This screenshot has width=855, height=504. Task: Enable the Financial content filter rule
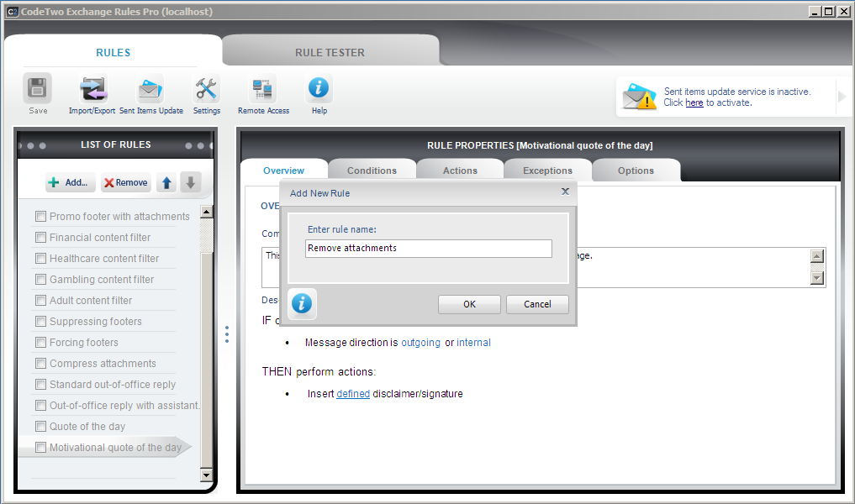(40, 238)
